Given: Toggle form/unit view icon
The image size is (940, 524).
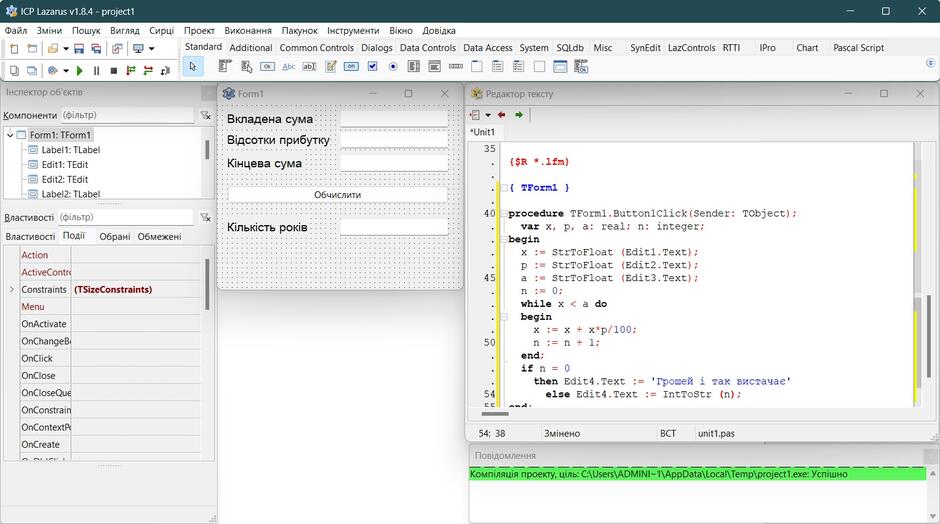Looking at the screenshot, I should point(117,49).
